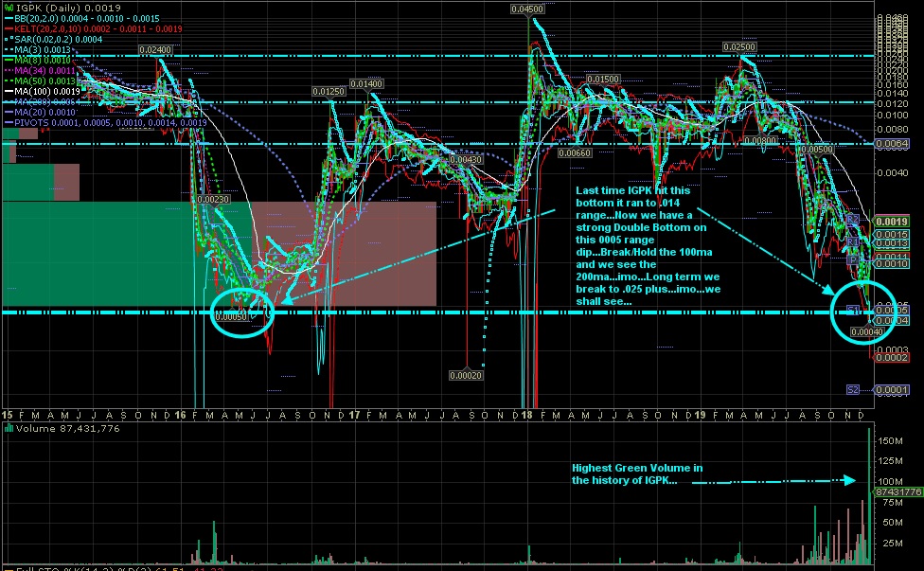
Task: Click the 25M volume axis label
Action: coord(893,543)
